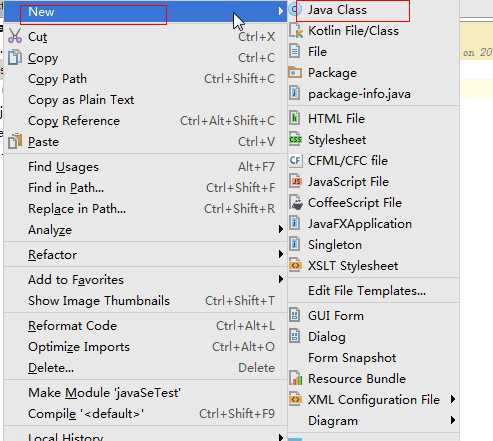
Task: Expand the Analyze submenu arrow
Action: pyautogui.click(x=281, y=229)
